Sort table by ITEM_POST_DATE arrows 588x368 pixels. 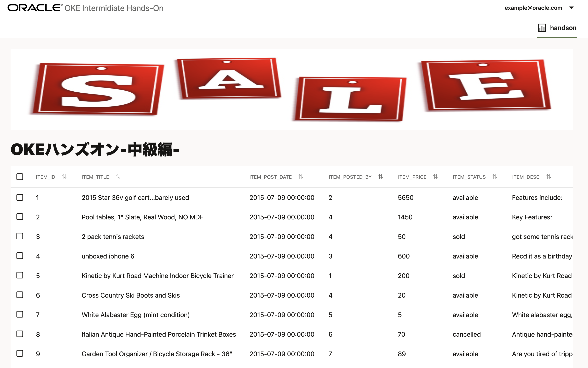[301, 177]
